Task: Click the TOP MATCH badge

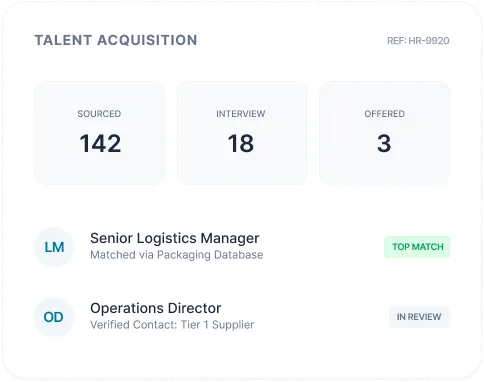Action: pos(417,247)
